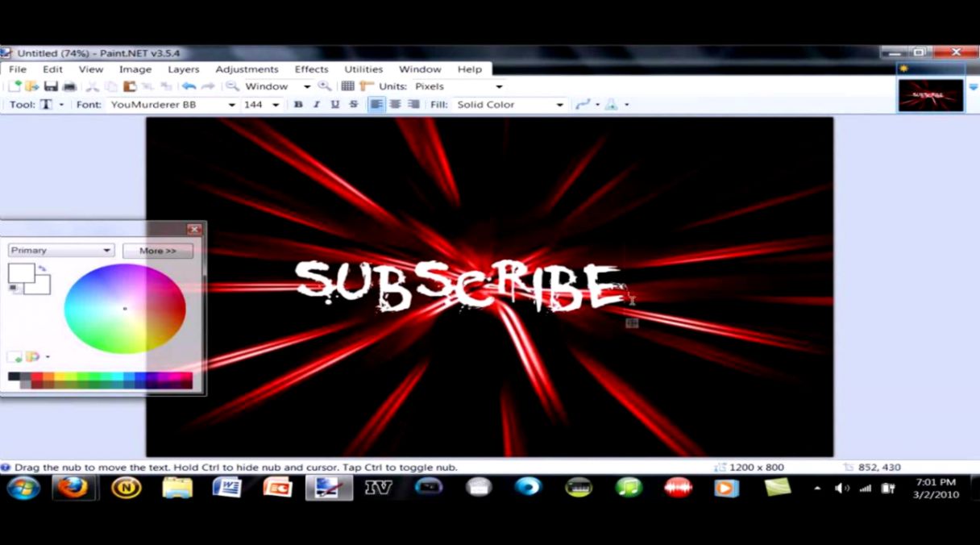Click the Print icon in toolbar
The image size is (980, 545).
pyautogui.click(x=69, y=86)
